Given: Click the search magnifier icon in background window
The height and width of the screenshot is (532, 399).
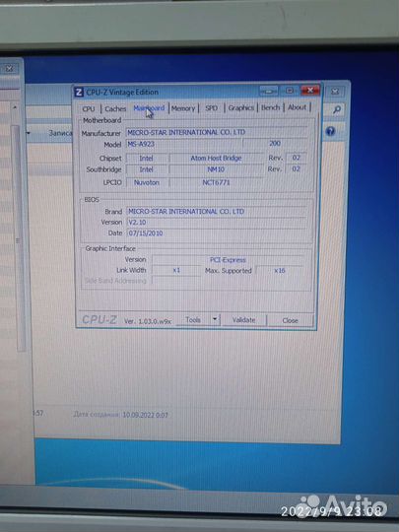Looking at the screenshot, I should (337, 109).
